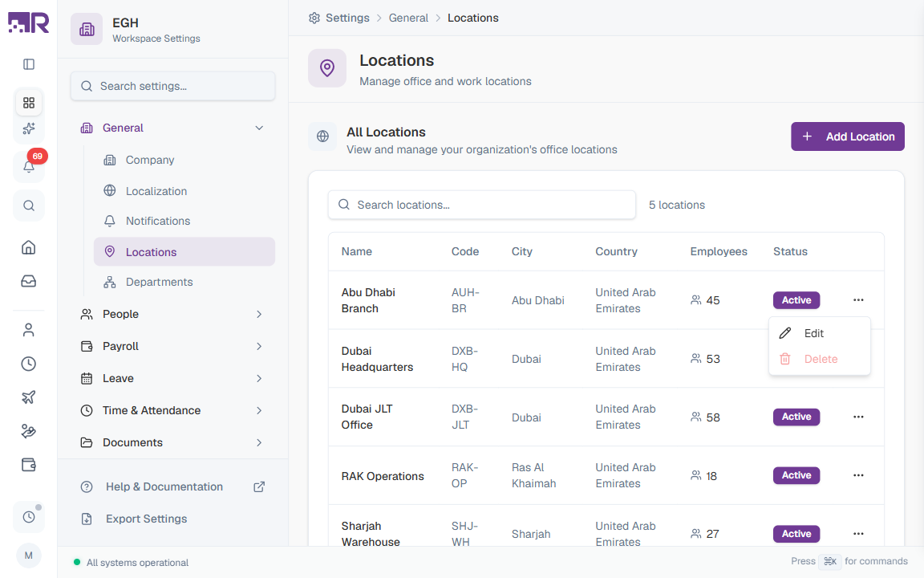
Task: Click the Add Location button
Action: tap(847, 136)
